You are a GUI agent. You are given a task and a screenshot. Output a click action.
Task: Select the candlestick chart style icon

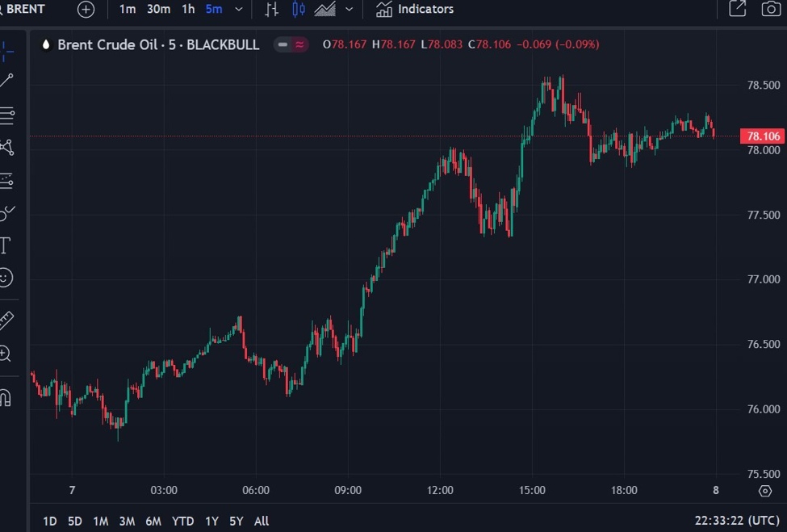point(299,10)
